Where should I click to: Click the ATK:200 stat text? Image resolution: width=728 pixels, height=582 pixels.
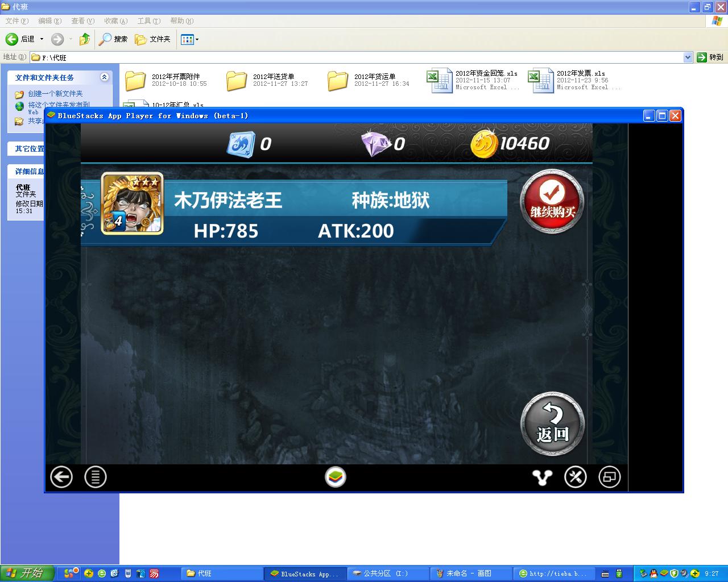[356, 231]
